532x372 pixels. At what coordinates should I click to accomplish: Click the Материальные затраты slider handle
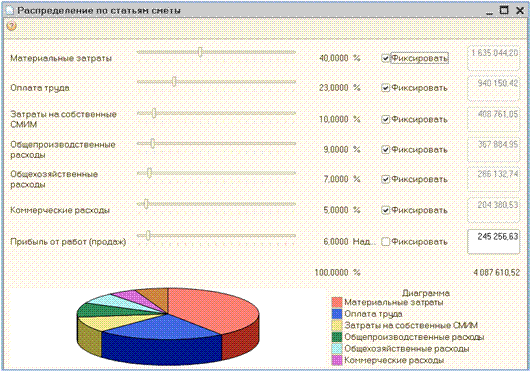(x=200, y=52)
